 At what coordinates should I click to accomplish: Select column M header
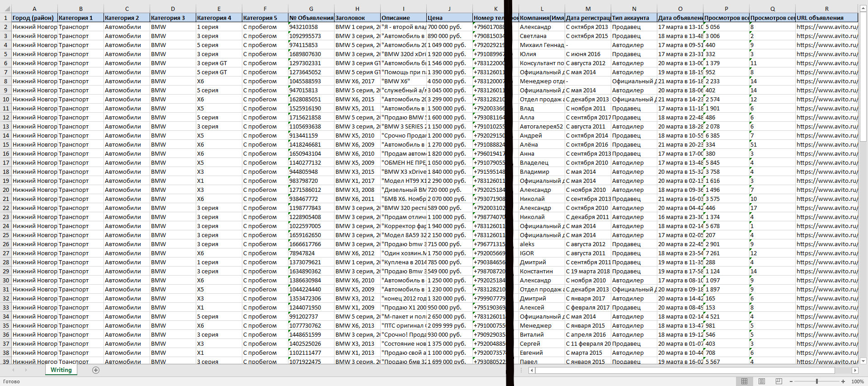point(588,9)
